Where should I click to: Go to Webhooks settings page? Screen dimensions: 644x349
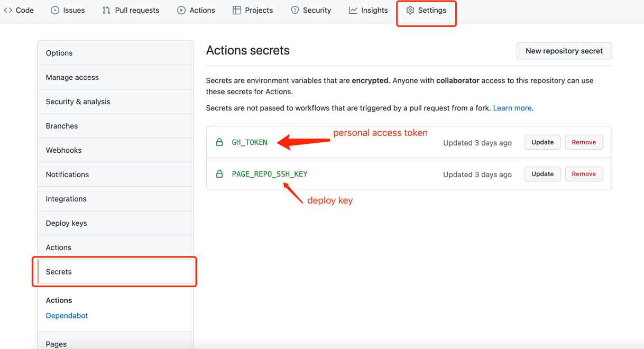(x=63, y=150)
